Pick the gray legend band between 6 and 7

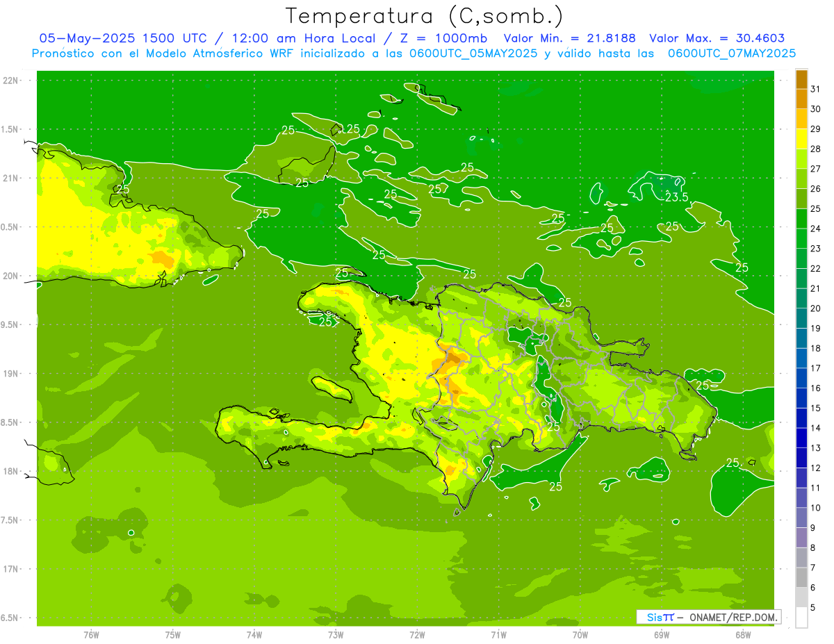point(801,577)
